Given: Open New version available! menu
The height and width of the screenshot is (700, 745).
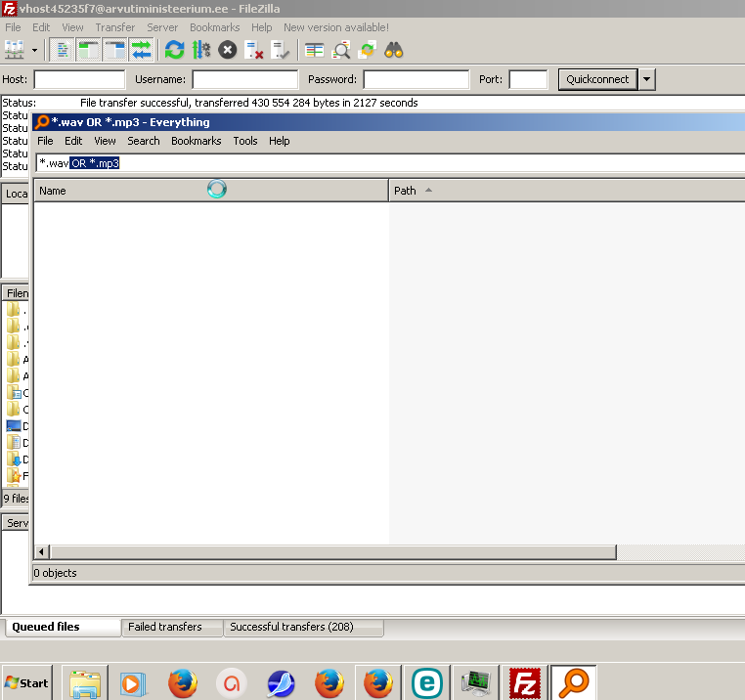Looking at the screenshot, I should click(x=336, y=27).
